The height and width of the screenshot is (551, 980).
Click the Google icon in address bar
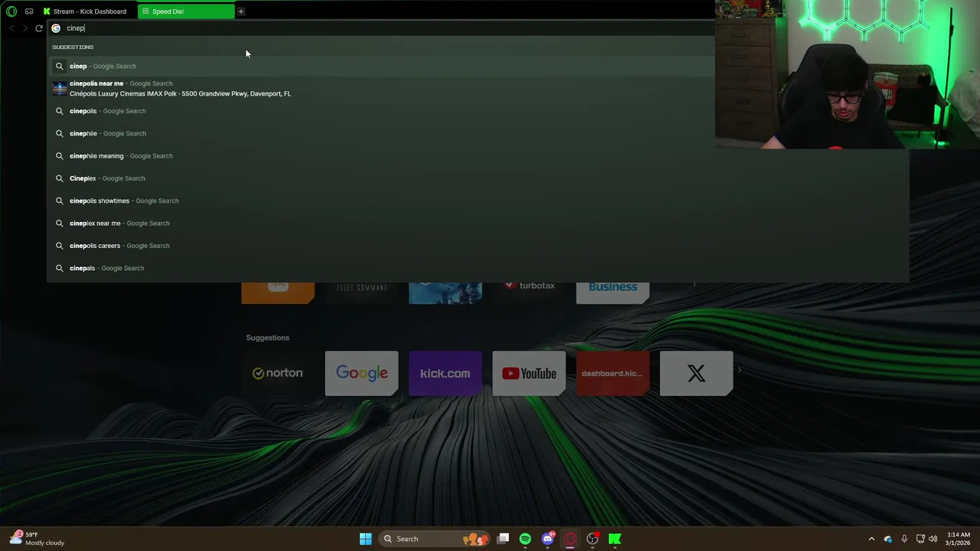(x=56, y=28)
